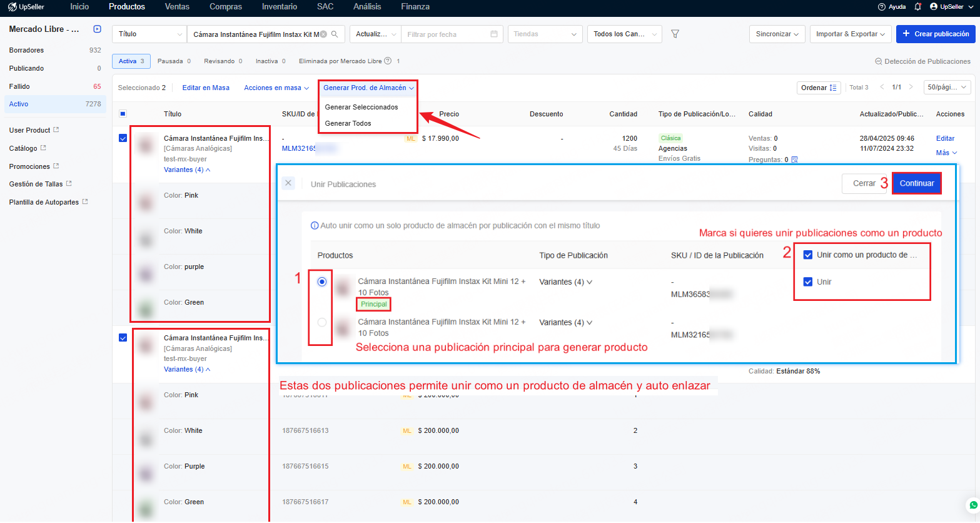Choose Generar Seleccionados option

tap(361, 107)
